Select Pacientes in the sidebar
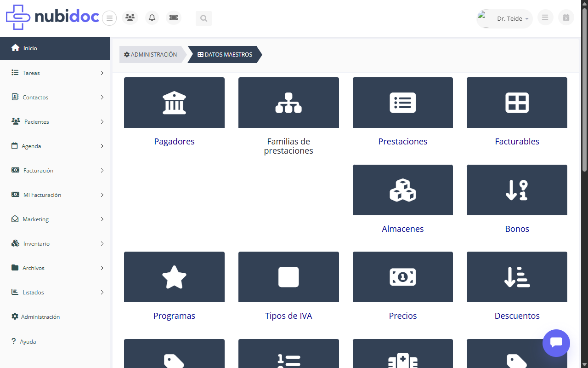The width and height of the screenshot is (588, 368). point(55,121)
